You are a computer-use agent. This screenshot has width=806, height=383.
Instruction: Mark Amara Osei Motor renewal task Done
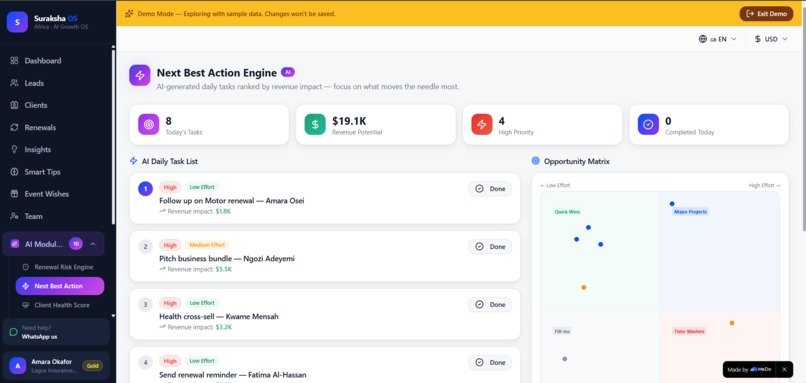[x=490, y=189]
